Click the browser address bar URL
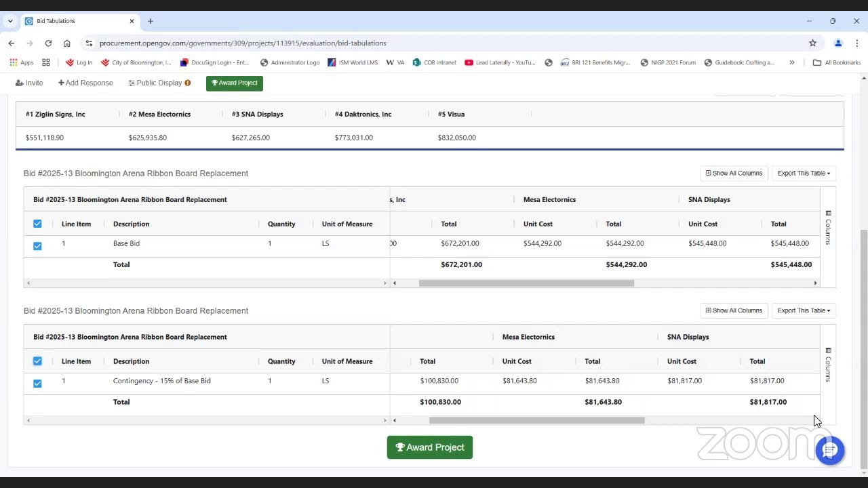The image size is (868, 488). pyautogui.click(x=243, y=43)
